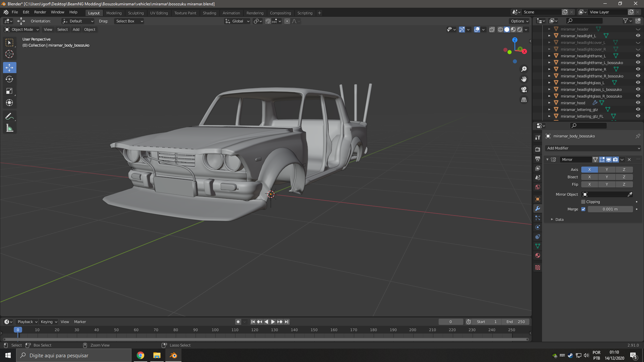Activate the Transform tool
Image resolution: width=644 pixels, height=362 pixels.
point(9,103)
